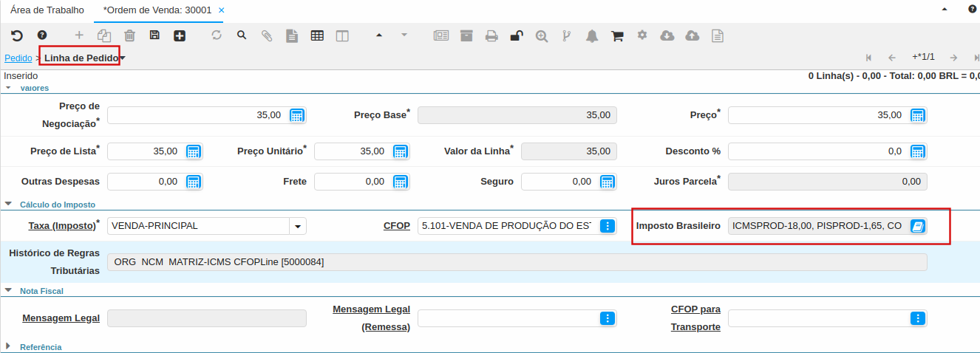Open calculator for the Frete field
This screenshot has height=353, width=980.
click(401, 182)
